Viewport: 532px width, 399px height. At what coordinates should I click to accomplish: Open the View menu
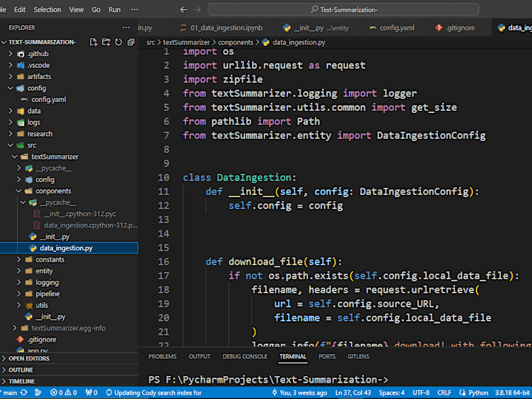coord(76,10)
